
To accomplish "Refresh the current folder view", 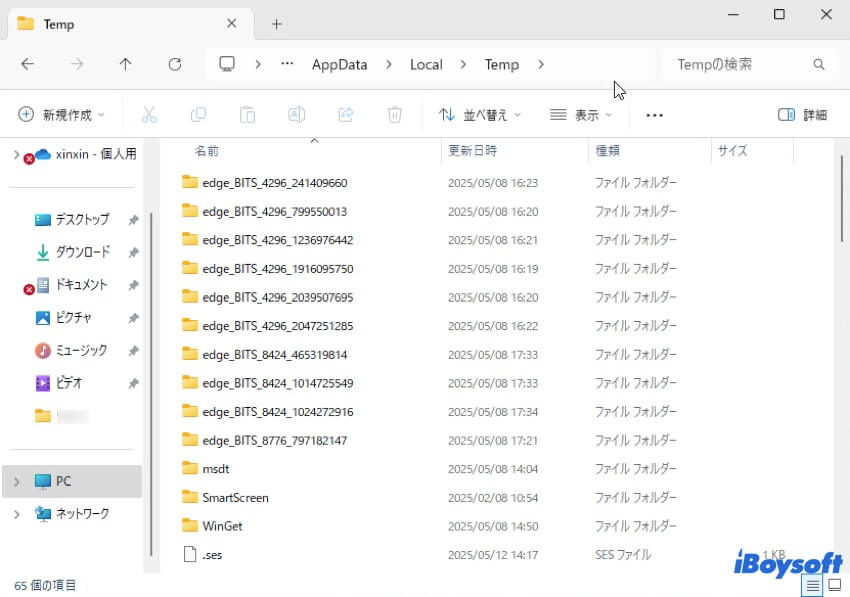I will pos(175,64).
